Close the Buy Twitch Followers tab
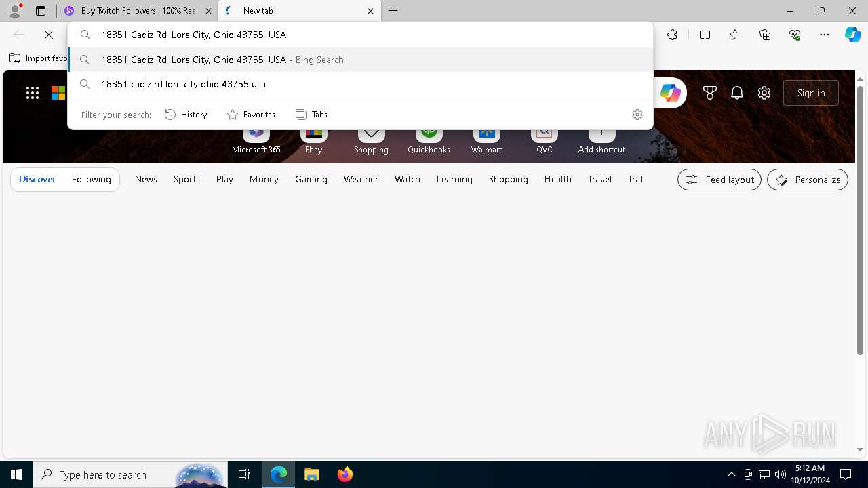 click(x=208, y=11)
